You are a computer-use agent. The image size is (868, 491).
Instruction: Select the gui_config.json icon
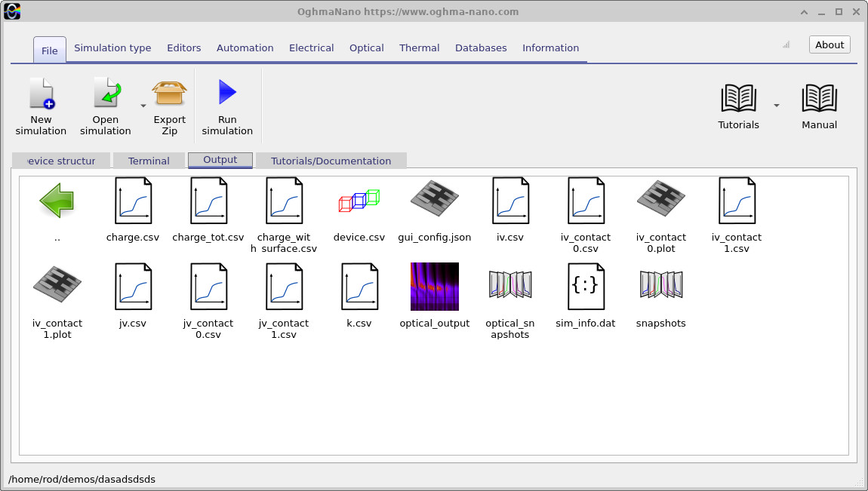[x=435, y=199]
